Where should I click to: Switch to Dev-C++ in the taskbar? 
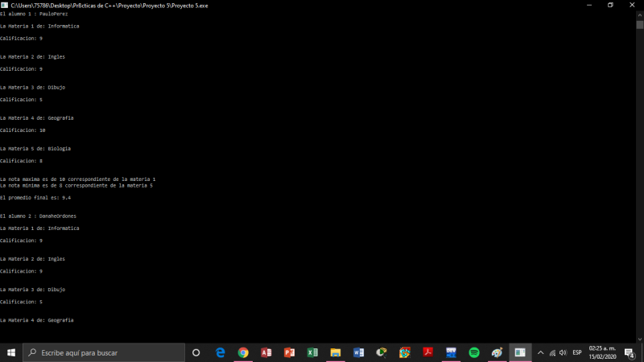tap(452, 352)
